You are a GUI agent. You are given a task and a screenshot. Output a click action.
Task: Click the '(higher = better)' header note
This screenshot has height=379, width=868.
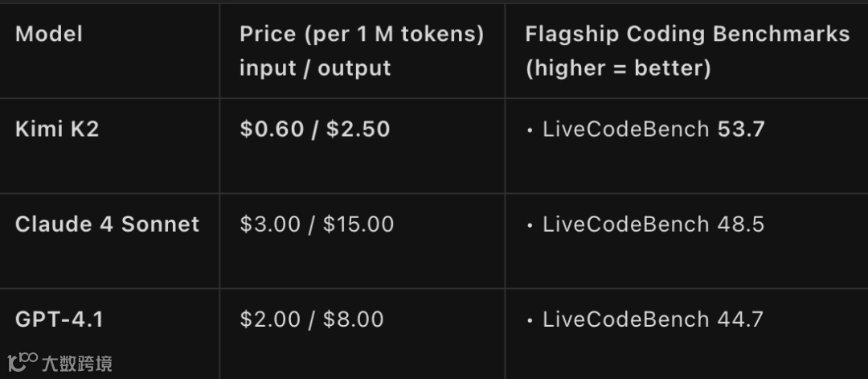click(x=618, y=68)
